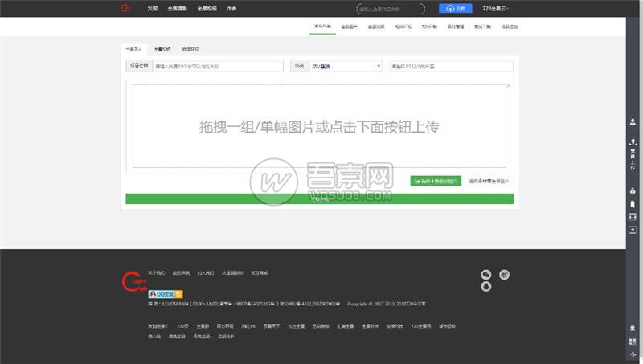The image size is (643, 364).
Task: Open the last sub-navigation item at right
Action: [x=510, y=27]
